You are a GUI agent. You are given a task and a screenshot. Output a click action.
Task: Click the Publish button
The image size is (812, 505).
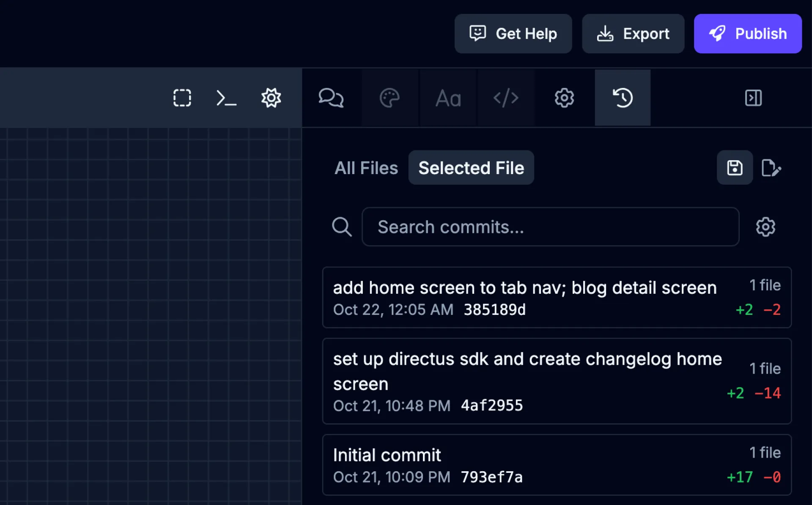coord(748,34)
